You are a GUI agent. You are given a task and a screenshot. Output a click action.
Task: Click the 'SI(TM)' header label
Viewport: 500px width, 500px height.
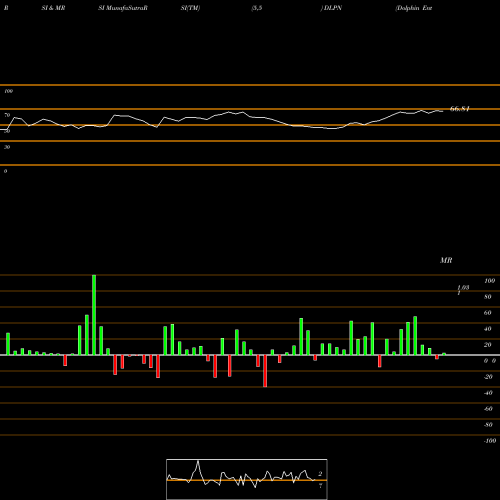[x=190, y=8]
